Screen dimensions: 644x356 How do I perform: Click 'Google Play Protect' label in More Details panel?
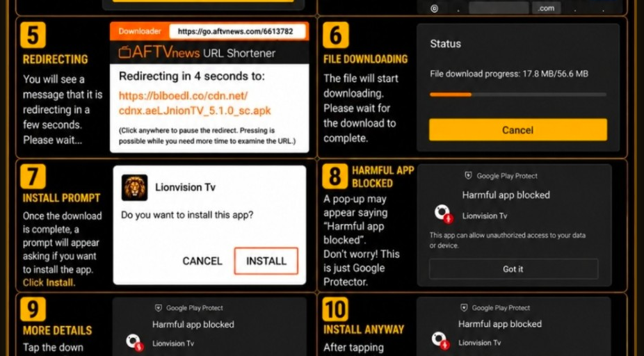click(195, 308)
